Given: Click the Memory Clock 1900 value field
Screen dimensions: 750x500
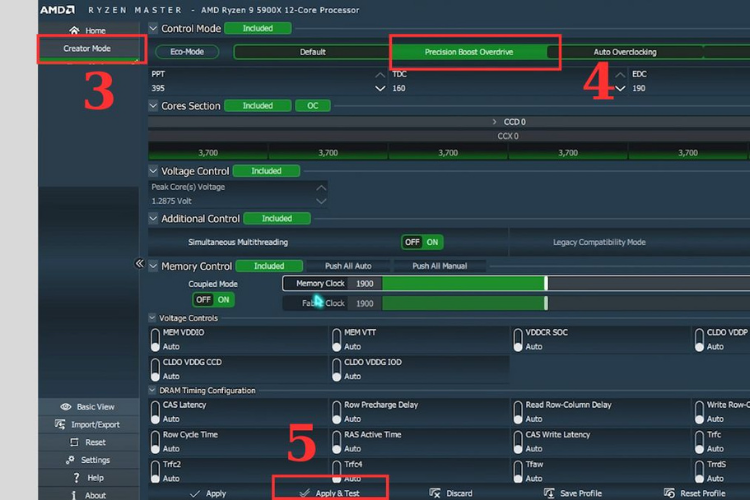Looking at the screenshot, I should tap(364, 284).
